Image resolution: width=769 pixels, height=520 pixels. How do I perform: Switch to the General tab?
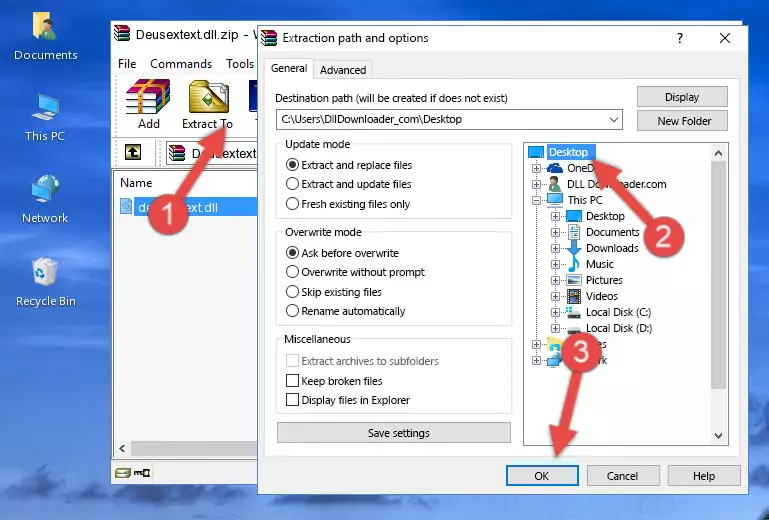coord(289,68)
